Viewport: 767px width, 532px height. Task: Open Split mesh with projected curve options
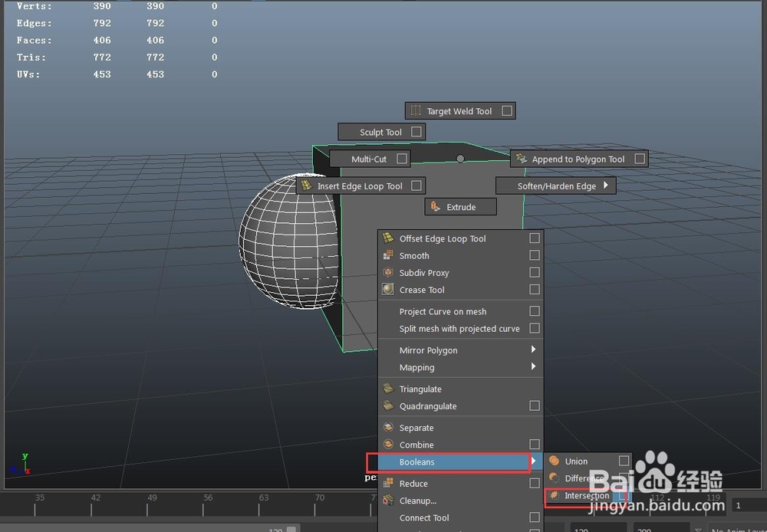click(x=535, y=328)
